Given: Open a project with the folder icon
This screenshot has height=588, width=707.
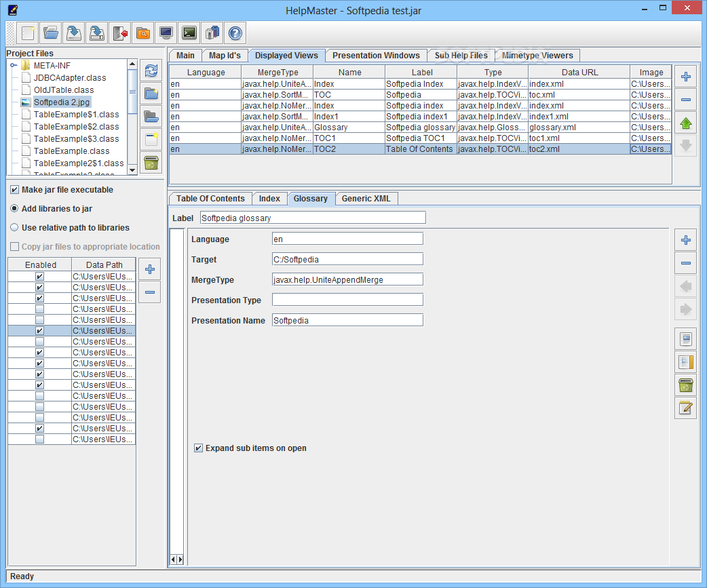Looking at the screenshot, I should 51,33.
